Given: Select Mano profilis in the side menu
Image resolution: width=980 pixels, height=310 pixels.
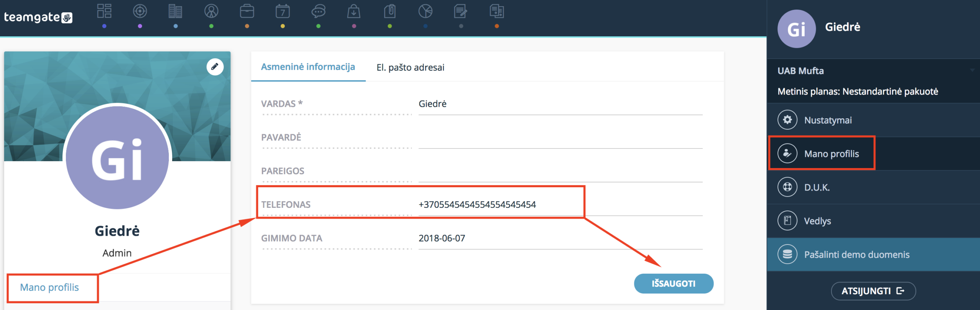Looking at the screenshot, I should (x=874, y=153).
